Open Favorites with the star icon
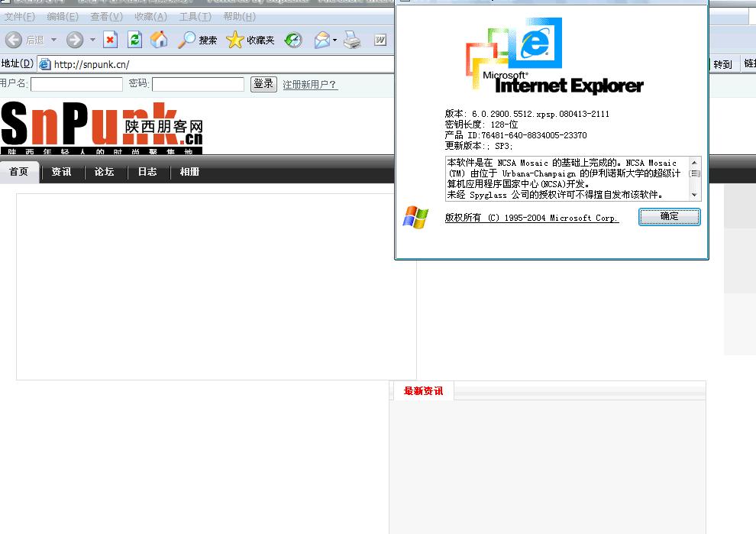This screenshot has width=756, height=534. coord(234,40)
